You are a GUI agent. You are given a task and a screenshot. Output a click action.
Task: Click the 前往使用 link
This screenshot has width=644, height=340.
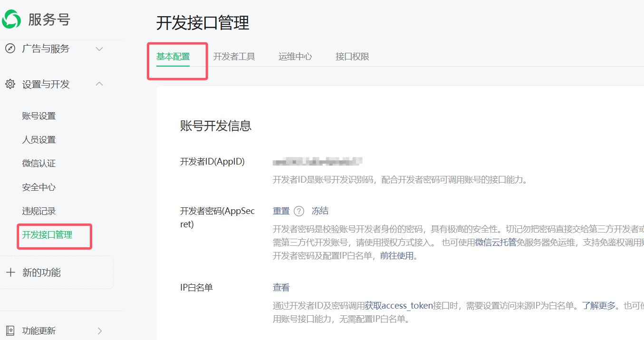(397, 256)
